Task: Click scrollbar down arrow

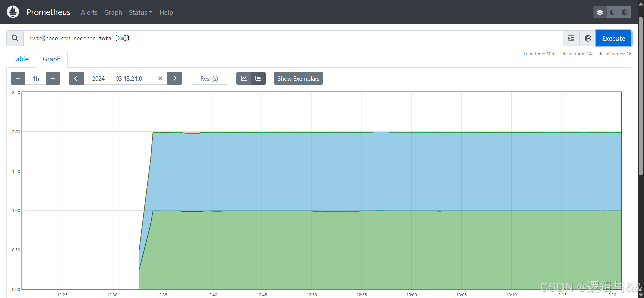Action: click(x=641, y=295)
